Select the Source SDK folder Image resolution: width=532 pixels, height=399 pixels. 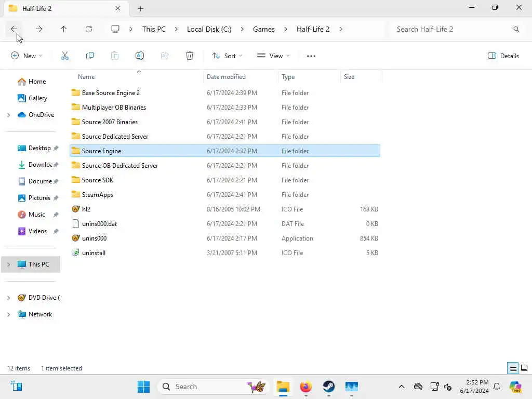(x=224, y=180)
